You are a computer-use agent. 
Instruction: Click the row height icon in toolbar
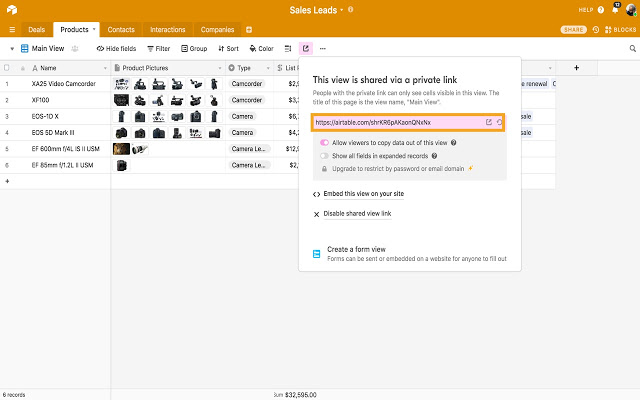[288, 48]
